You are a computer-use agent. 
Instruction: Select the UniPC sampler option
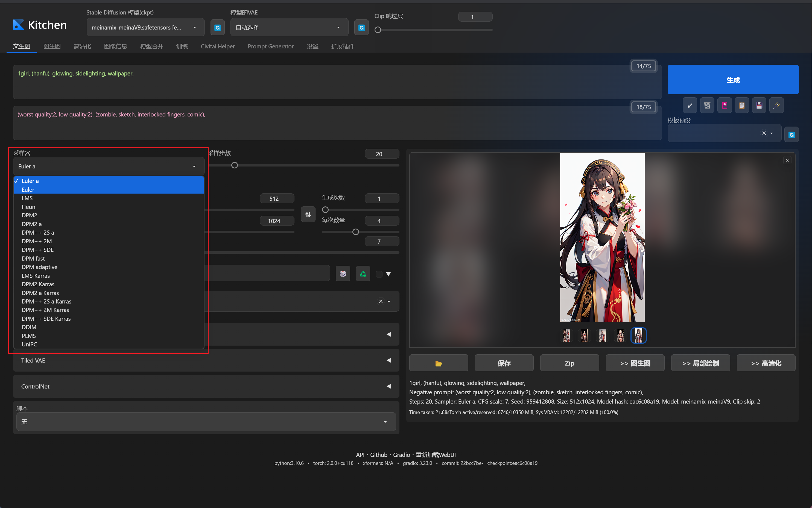109,344
